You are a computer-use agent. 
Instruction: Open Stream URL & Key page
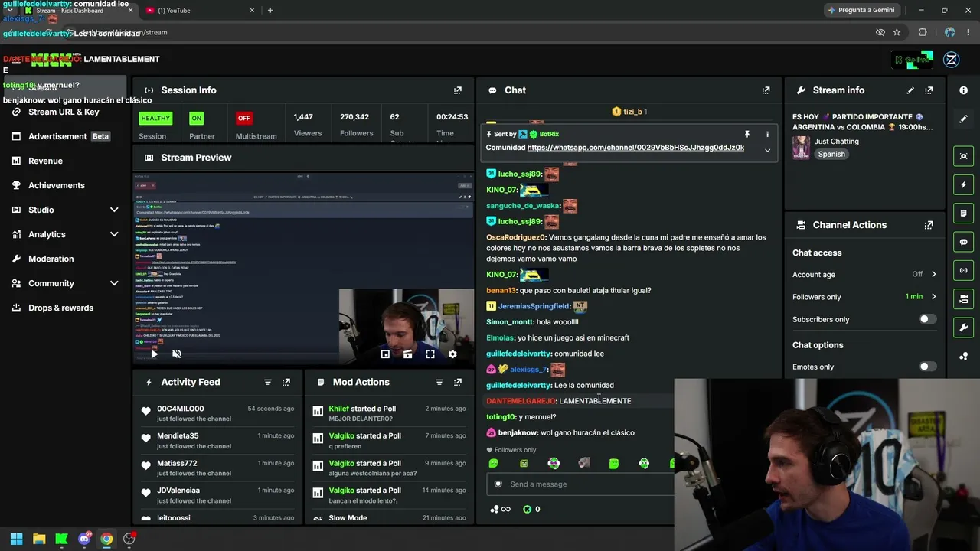coord(64,112)
